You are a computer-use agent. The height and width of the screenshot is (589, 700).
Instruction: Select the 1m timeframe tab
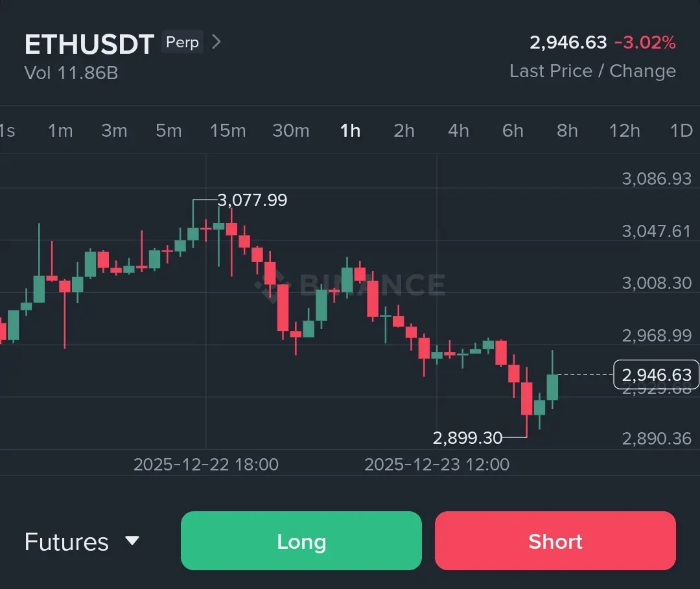coord(60,131)
